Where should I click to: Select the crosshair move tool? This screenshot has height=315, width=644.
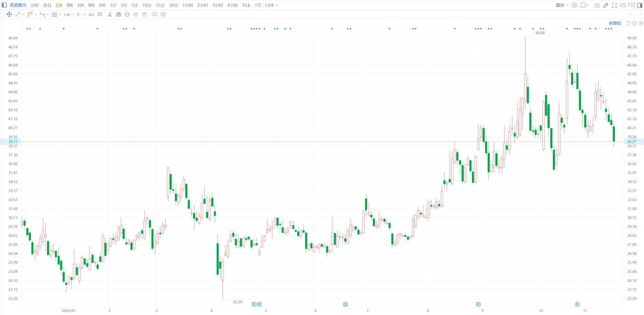(9, 15)
